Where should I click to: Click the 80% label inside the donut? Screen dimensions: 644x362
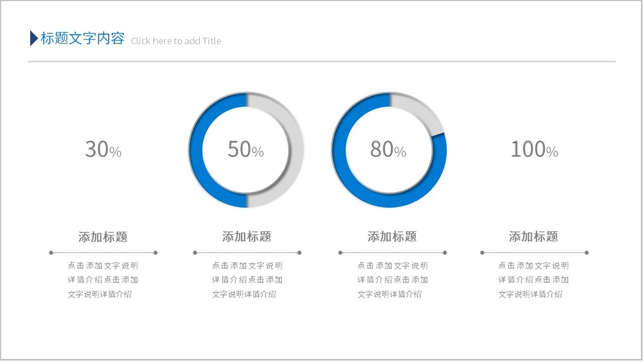pos(388,150)
